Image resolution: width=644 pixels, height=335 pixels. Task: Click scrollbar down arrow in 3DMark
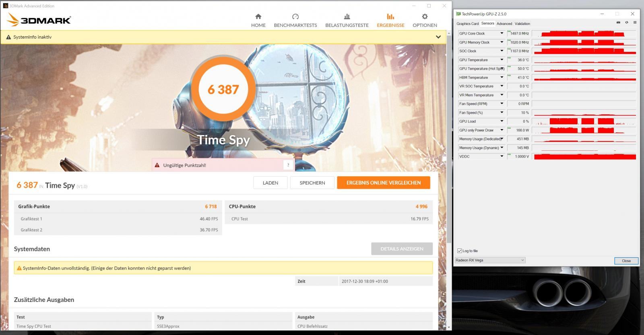449,327
